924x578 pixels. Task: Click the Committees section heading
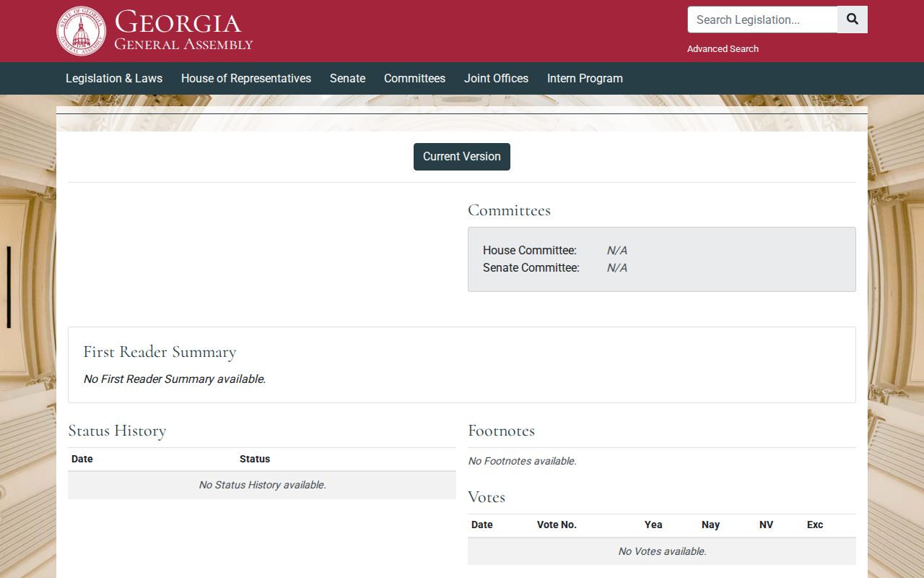(509, 210)
